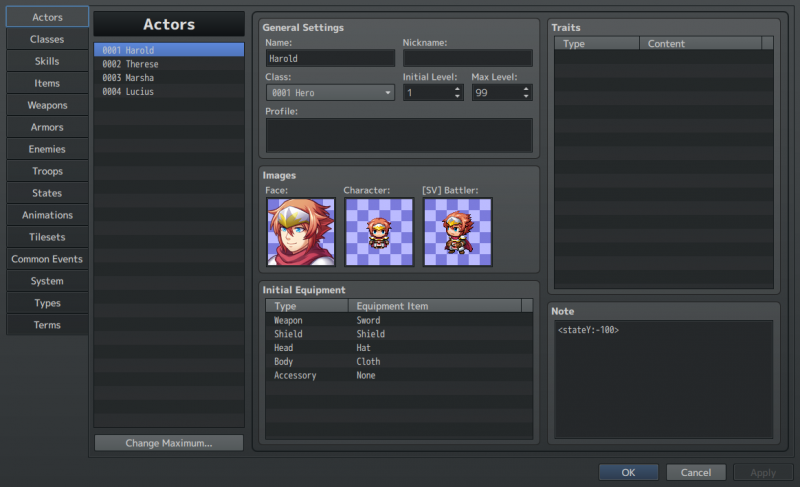Image resolution: width=800 pixels, height=487 pixels.
Task: Go to the Common Events tab
Action: (x=47, y=259)
